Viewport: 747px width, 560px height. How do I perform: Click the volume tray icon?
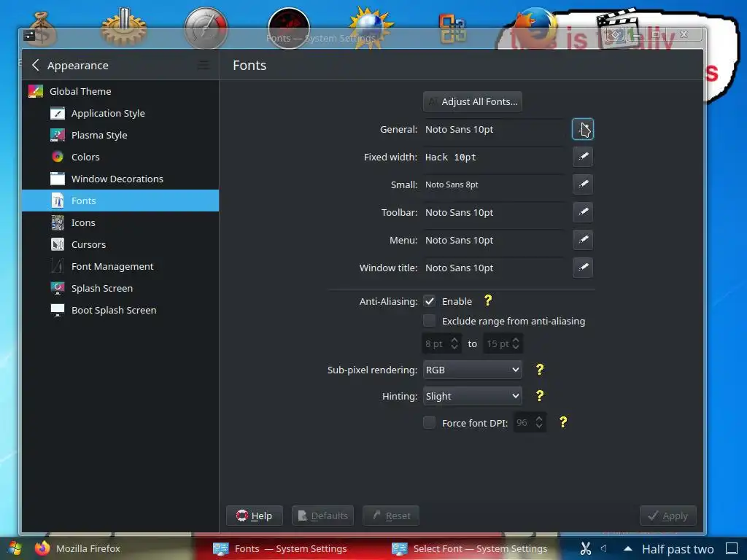coord(603,548)
